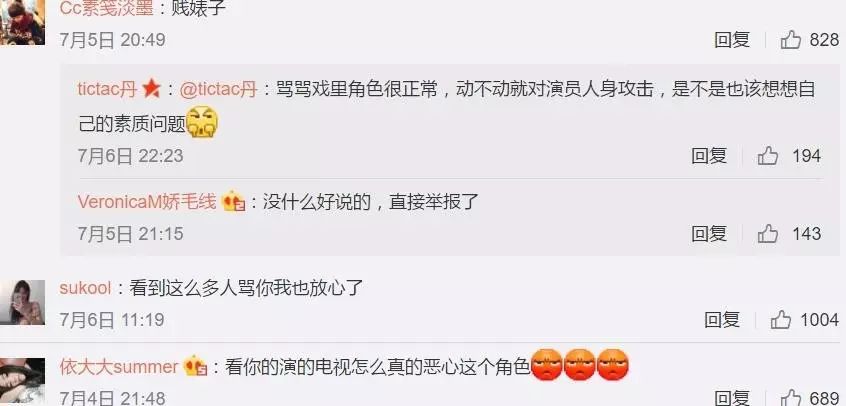846x406 pixels.
Task: Like tictac丹's reply with 194 likes
Action: pos(768,156)
